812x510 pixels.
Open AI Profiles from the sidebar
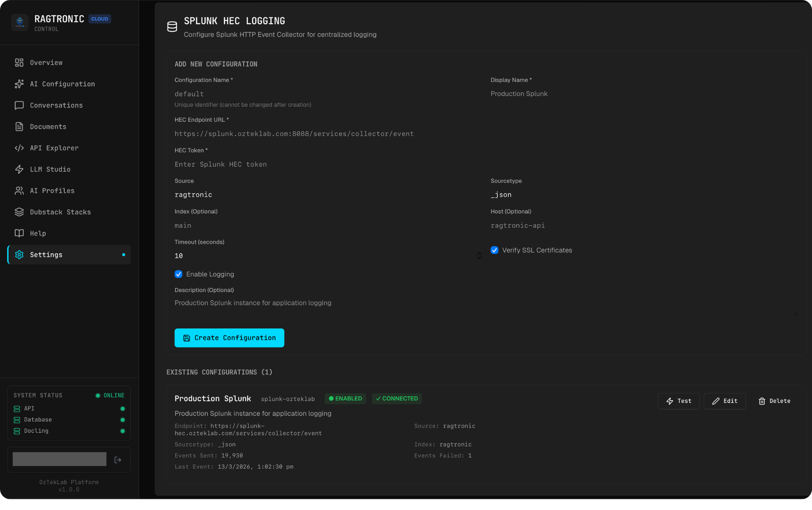click(x=19, y=190)
